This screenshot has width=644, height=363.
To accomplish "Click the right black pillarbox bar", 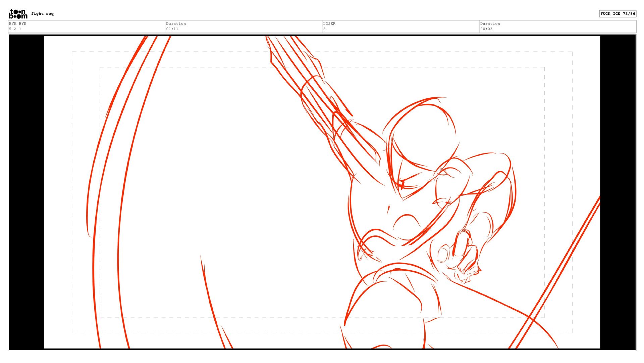I will click(x=618, y=192).
